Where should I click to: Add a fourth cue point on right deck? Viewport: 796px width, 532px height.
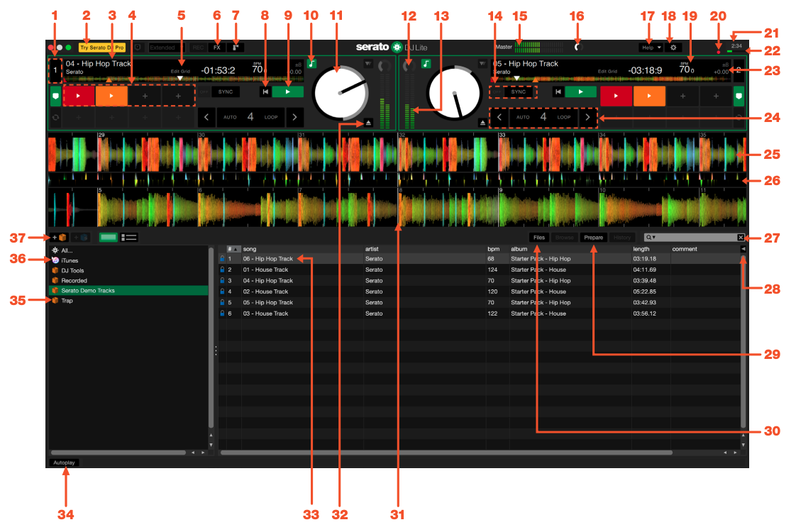[716, 96]
